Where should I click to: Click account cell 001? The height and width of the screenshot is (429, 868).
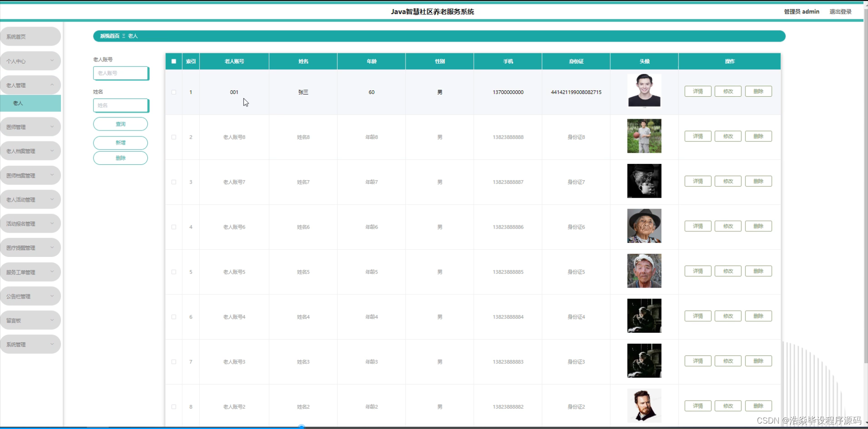click(x=234, y=92)
